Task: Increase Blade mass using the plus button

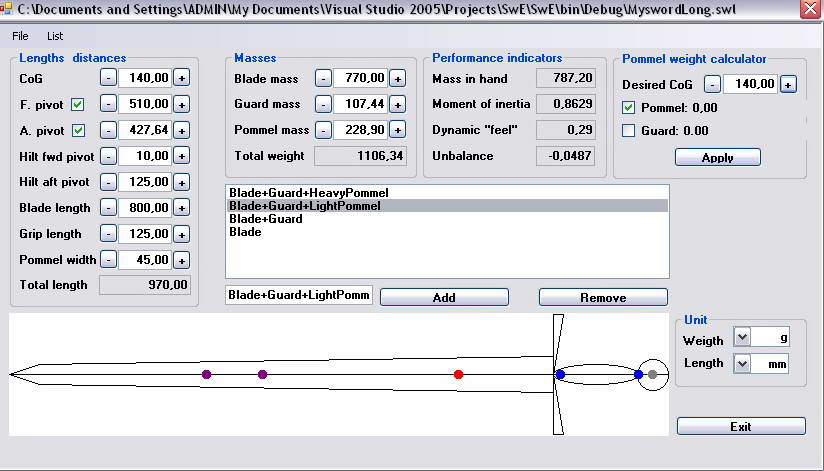Action: pos(397,78)
